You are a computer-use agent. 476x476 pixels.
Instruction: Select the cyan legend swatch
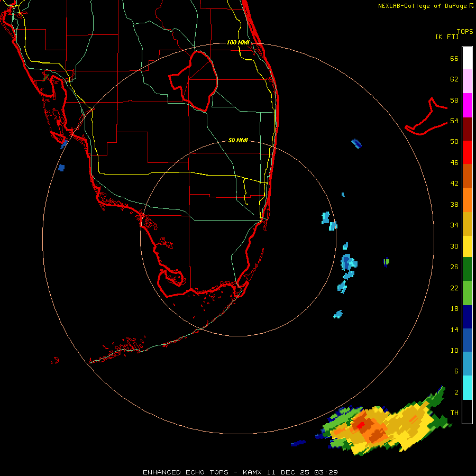click(467, 388)
